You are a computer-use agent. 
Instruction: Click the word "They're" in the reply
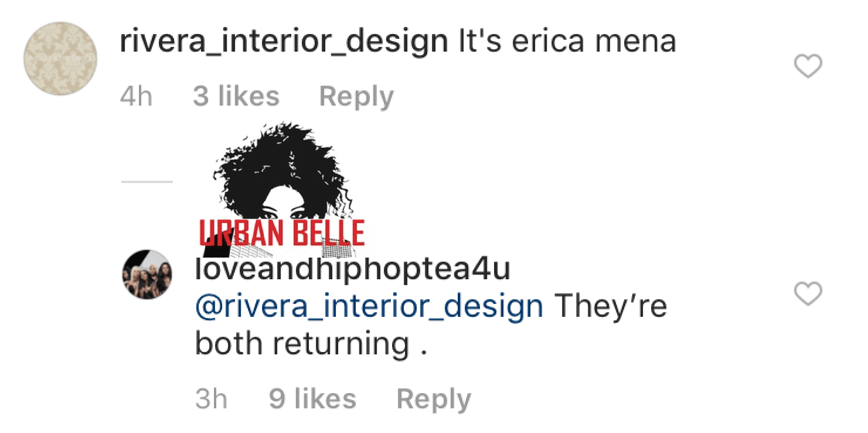(611, 307)
